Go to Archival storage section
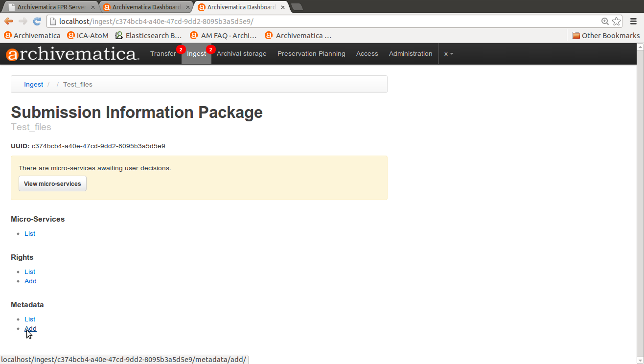This screenshot has width=644, height=364. coord(241,54)
